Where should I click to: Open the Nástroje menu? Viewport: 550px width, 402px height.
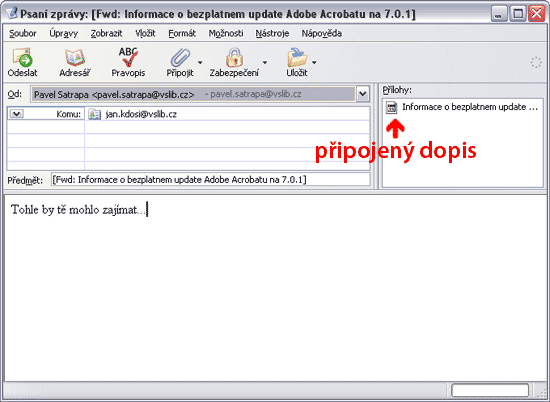pyautogui.click(x=272, y=33)
